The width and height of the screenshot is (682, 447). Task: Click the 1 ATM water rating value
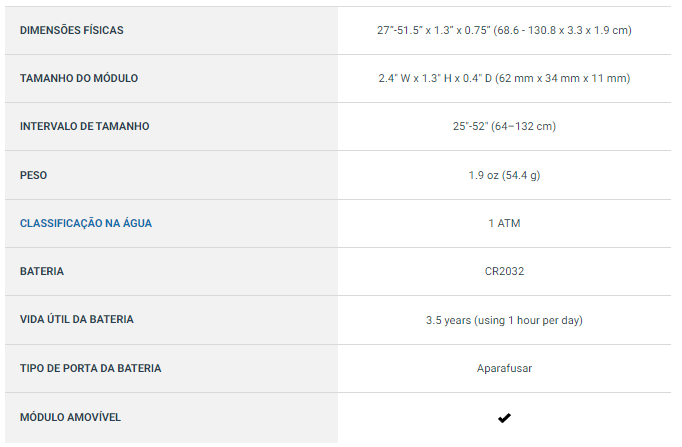pyautogui.click(x=504, y=223)
